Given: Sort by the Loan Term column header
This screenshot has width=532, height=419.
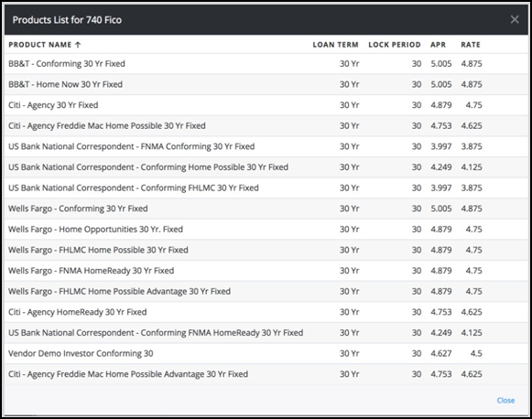Looking at the screenshot, I should point(335,45).
